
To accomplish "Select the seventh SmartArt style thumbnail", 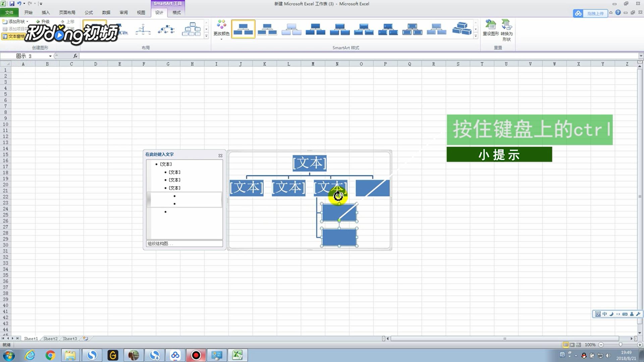I will [x=388, y=29].
